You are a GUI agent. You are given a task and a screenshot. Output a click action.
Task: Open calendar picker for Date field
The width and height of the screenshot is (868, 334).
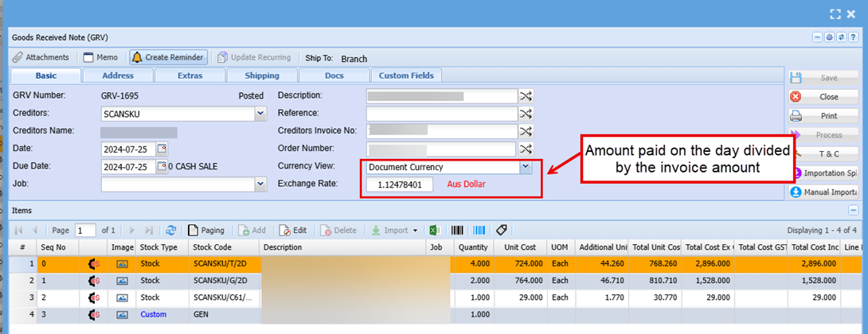162,149
